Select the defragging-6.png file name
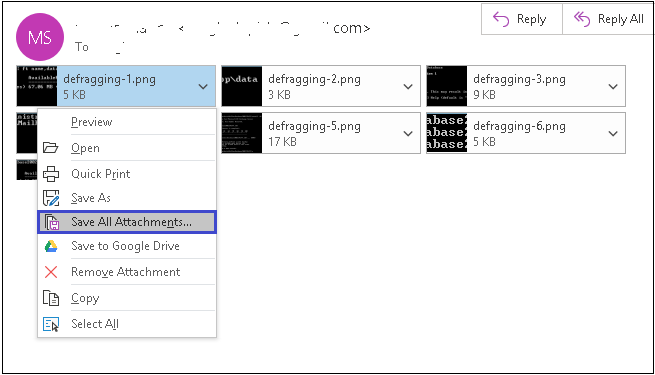 (x=519, y=126)
